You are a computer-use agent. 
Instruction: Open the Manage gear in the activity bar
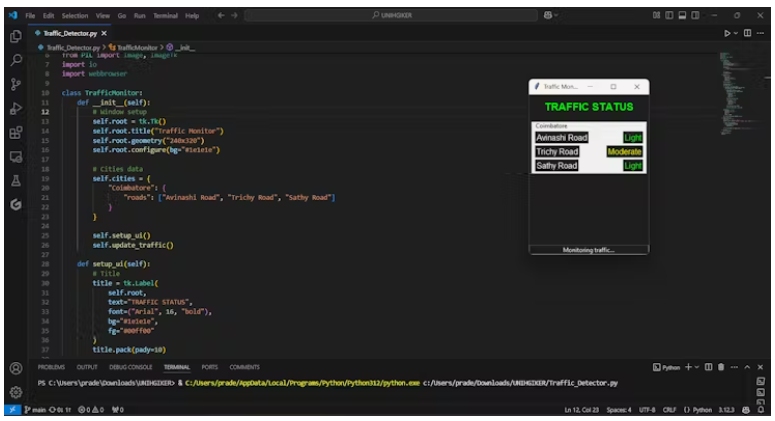(15, 392)
